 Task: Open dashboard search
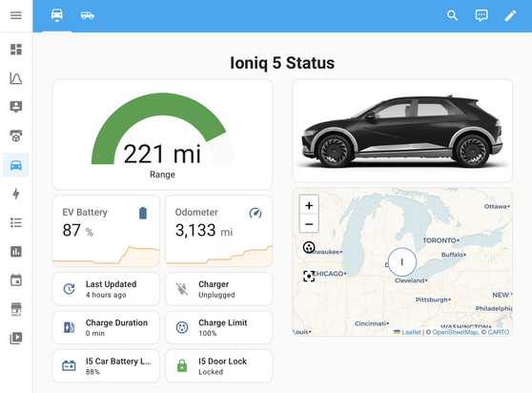(x=452, y=15)
